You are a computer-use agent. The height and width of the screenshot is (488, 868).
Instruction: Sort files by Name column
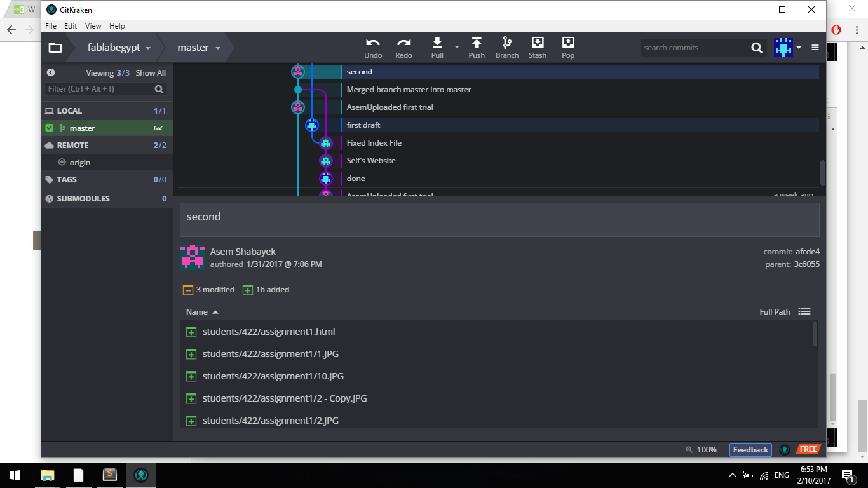tap(202, 311)
